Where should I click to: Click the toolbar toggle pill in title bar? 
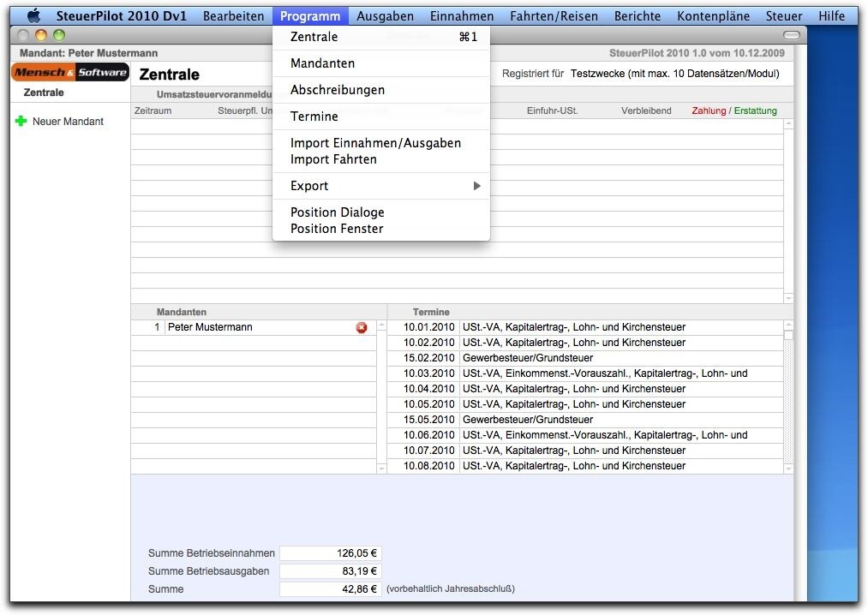(791, 35)
